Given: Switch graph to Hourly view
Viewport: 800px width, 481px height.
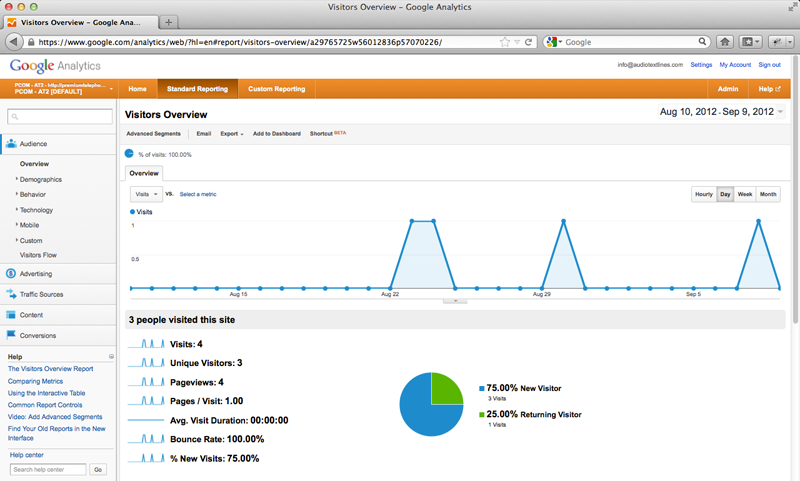Looking at the screenshot, I should 704,194.
